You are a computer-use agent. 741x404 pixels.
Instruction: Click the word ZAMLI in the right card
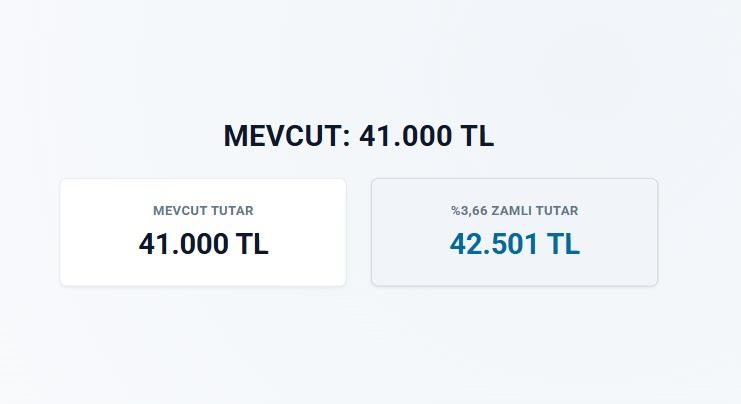point(513,211)
